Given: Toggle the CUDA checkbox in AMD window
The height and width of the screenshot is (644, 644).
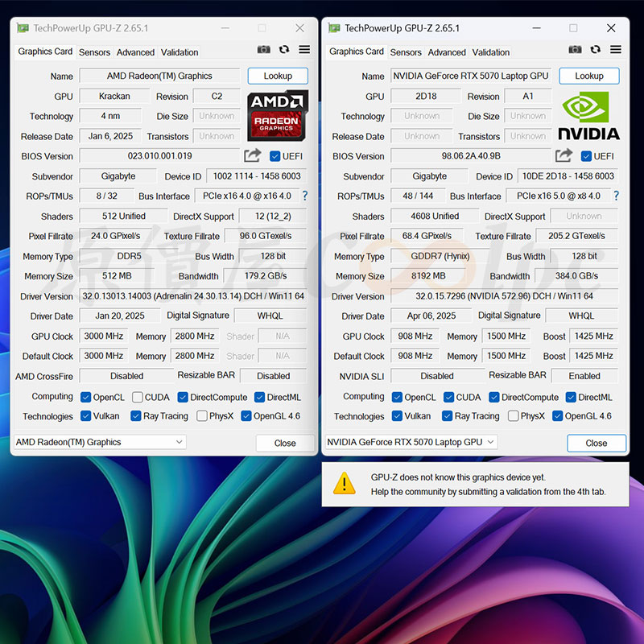Looking at the screenshot, I should [138, 397].
